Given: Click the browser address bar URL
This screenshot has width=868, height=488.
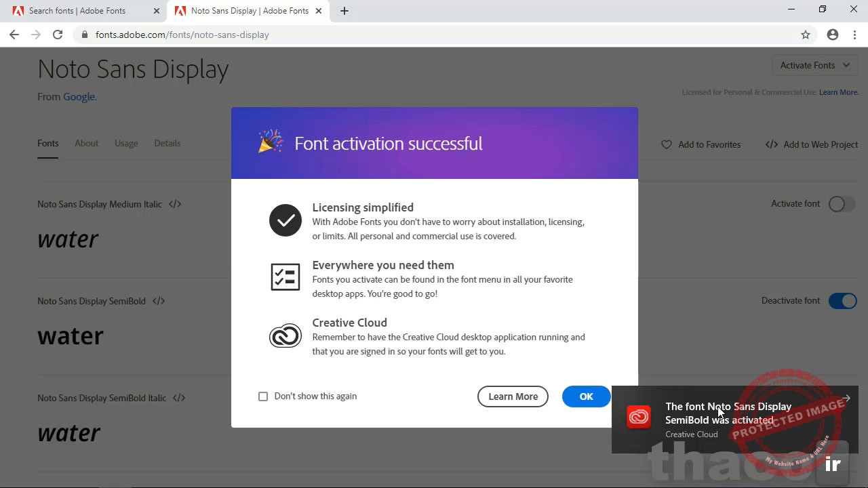Looking at the screenshot, I should [x=182, y=35].
